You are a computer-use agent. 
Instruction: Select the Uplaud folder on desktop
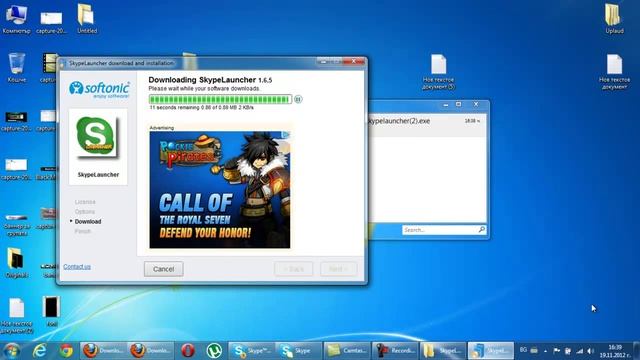coord(614,18)
